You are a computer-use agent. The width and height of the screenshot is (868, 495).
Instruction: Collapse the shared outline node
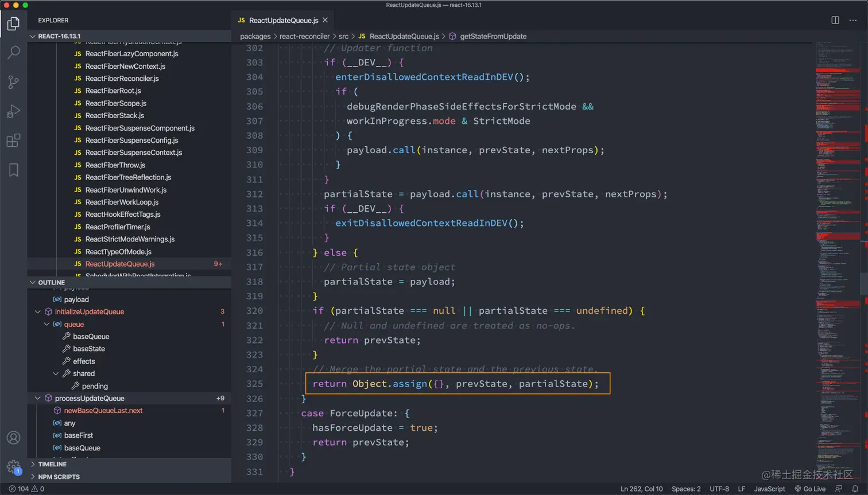[56, 373]
